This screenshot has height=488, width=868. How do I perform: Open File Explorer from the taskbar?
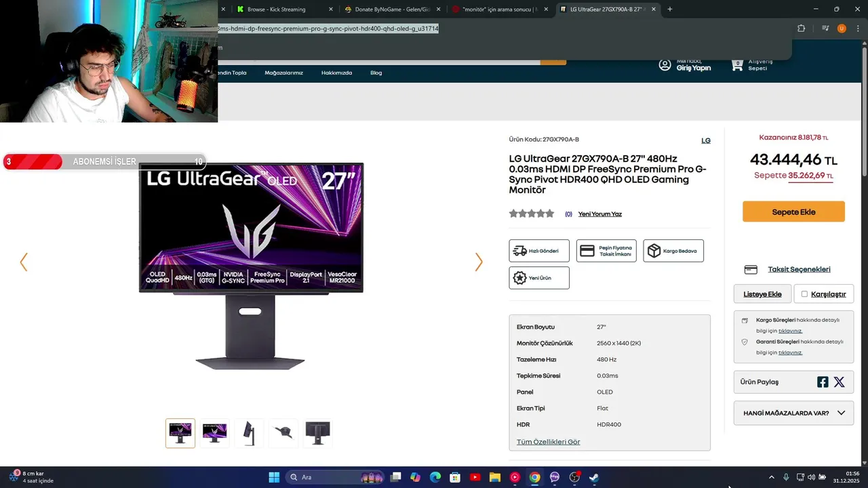(495, 477)
